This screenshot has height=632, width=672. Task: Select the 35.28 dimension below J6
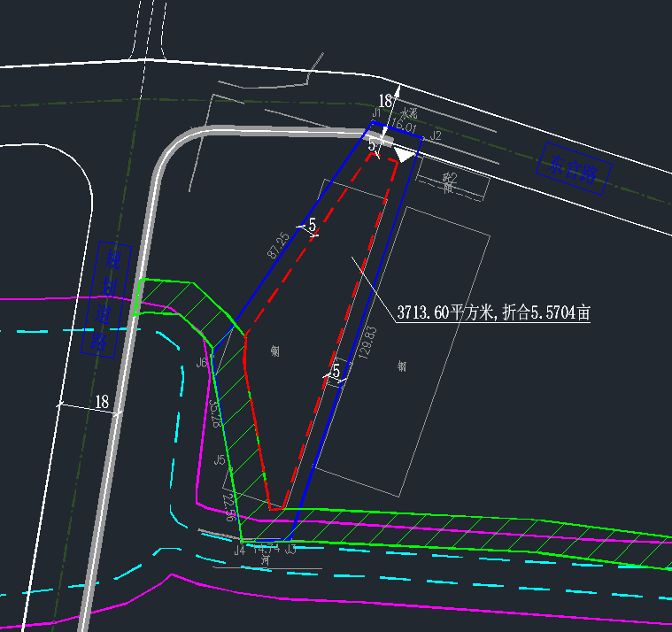215,413
